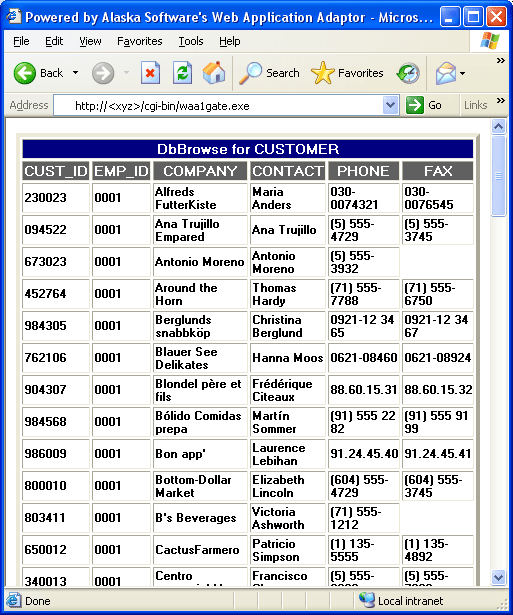
Task: Click the grayed Forward arrow icon
Action: [x=103, y=73]
